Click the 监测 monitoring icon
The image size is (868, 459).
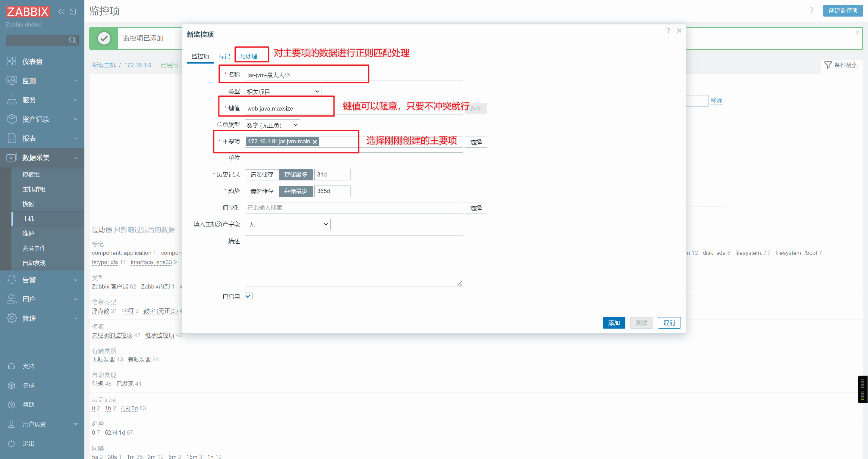(x=12, y=80)
